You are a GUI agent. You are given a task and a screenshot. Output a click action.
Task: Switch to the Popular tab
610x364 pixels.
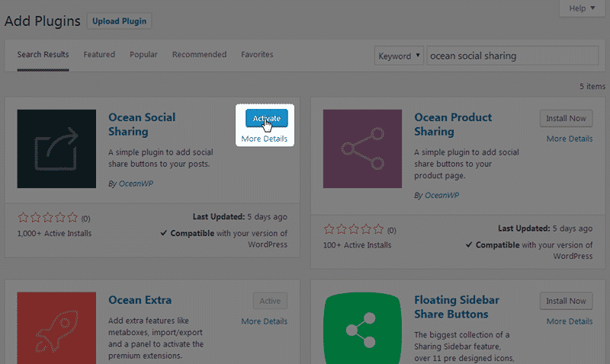pos(143,54)
